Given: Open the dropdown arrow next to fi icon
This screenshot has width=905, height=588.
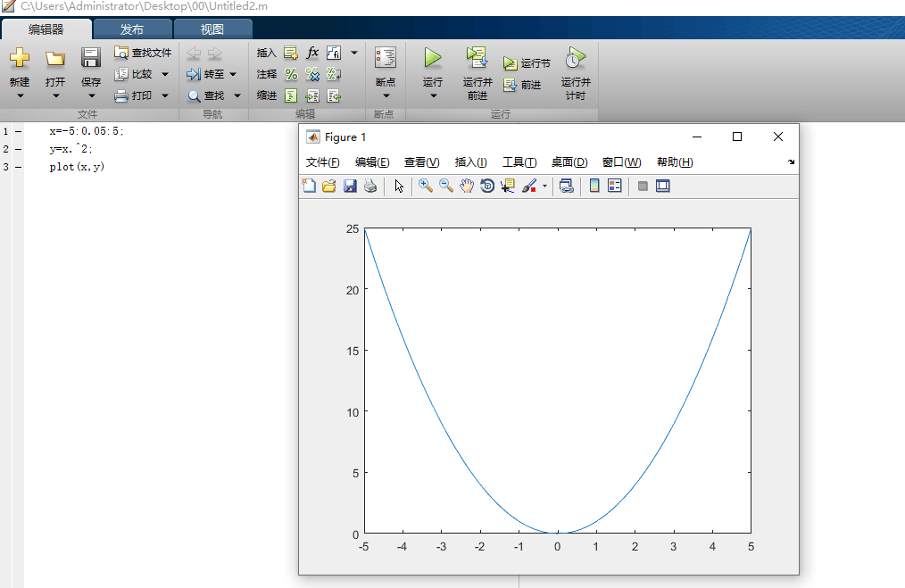Looking at the screenshot, I should tap(354, 53).
